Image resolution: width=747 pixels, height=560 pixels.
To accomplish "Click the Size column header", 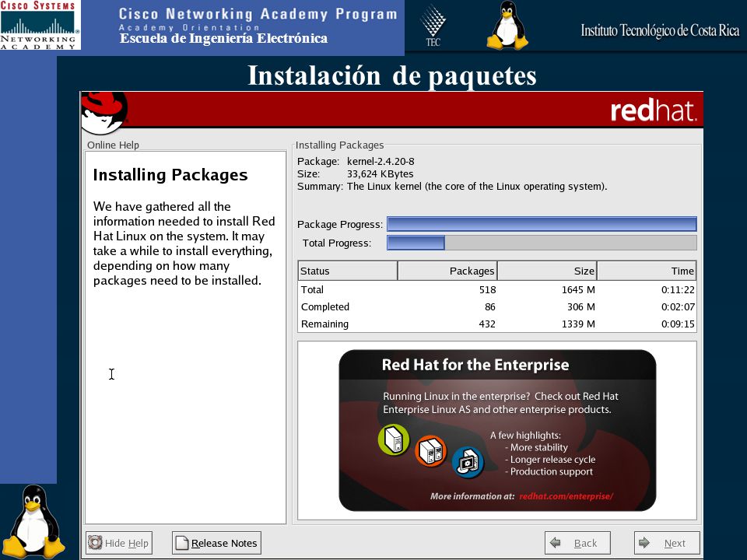I will tap(547, 271).
